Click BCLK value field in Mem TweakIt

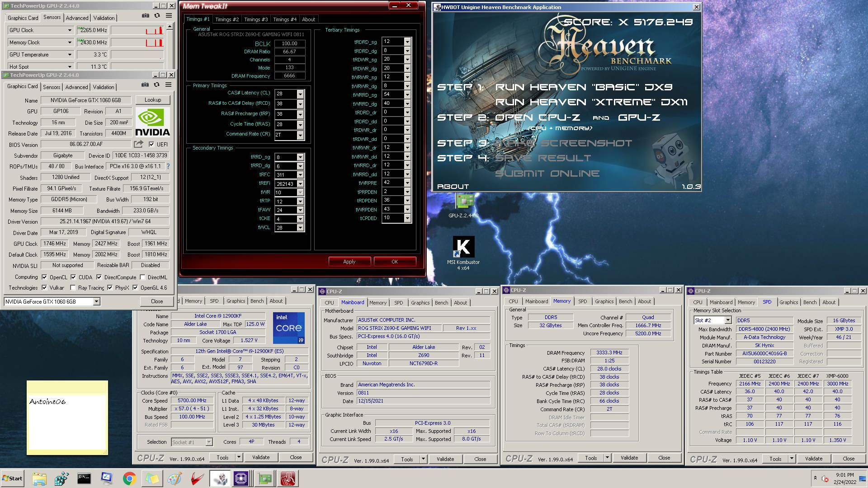tap(289, 44)
